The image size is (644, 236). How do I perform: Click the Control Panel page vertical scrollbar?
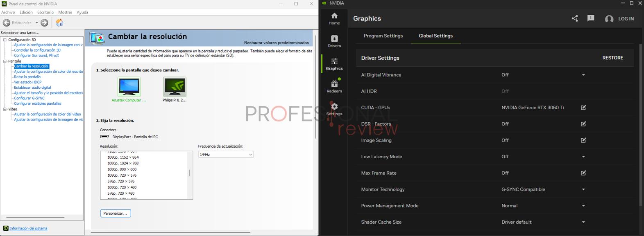coord(315,87)
